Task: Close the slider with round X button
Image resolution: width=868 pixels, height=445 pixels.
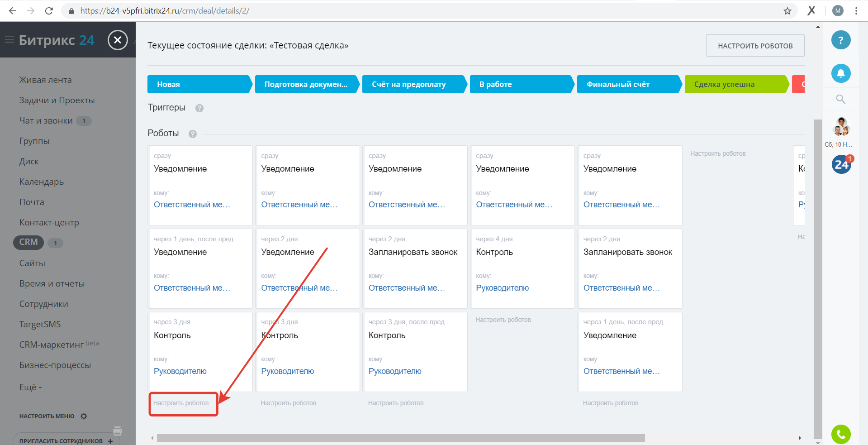Action: pos(118,40)
